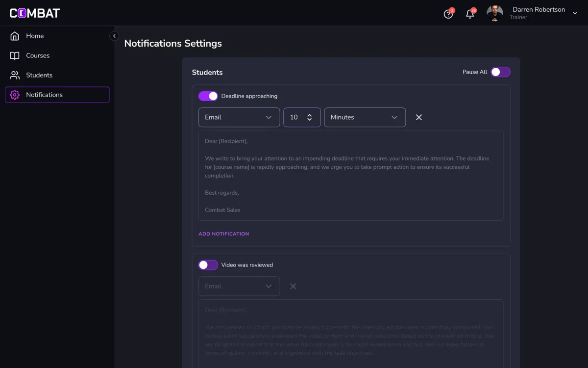Click the Notifications gear icon
Image resolution: width=588 pixels, height=368 pixels.
[15, 95]
